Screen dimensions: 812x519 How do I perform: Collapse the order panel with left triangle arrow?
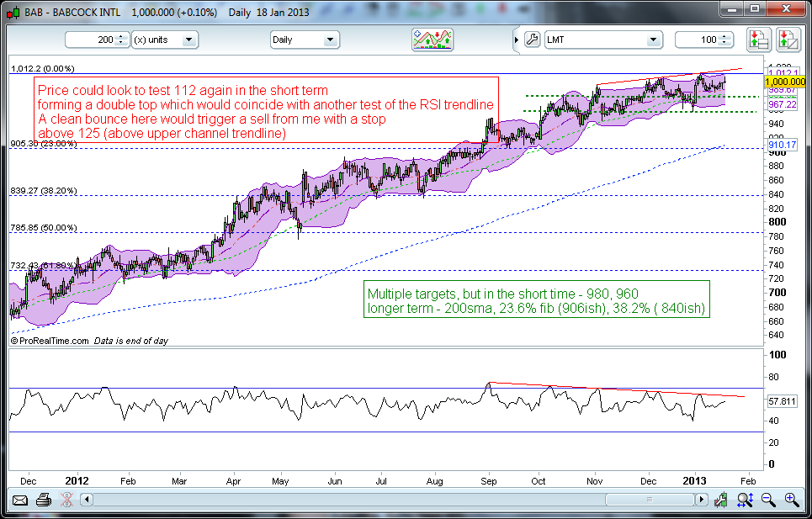point(516,40)
